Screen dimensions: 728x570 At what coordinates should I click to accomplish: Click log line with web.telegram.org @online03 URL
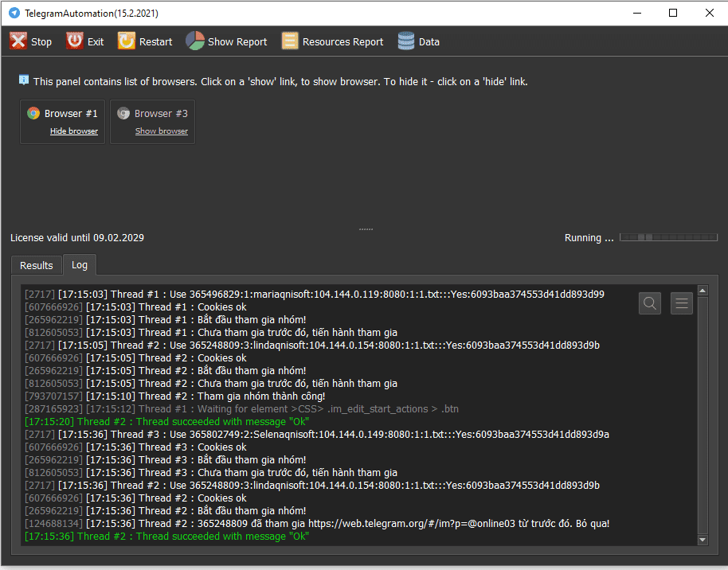coord(317,524)
